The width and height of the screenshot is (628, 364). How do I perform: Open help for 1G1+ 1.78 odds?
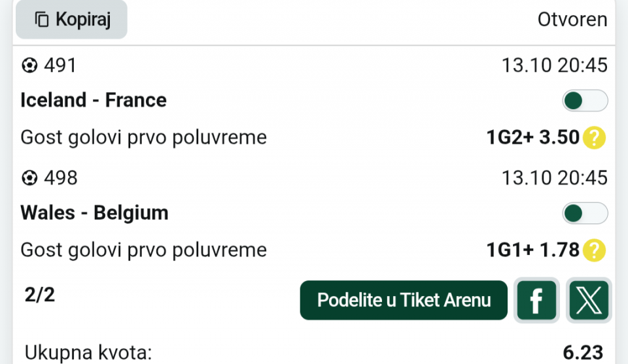click(595, 250)
